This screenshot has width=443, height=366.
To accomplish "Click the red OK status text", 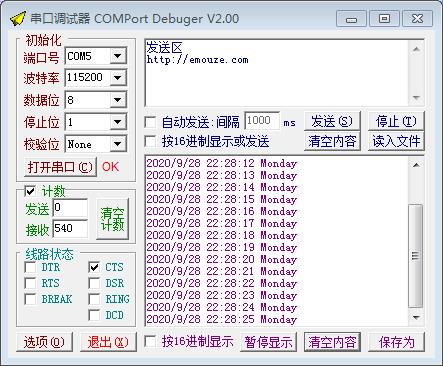I will 110,167.
